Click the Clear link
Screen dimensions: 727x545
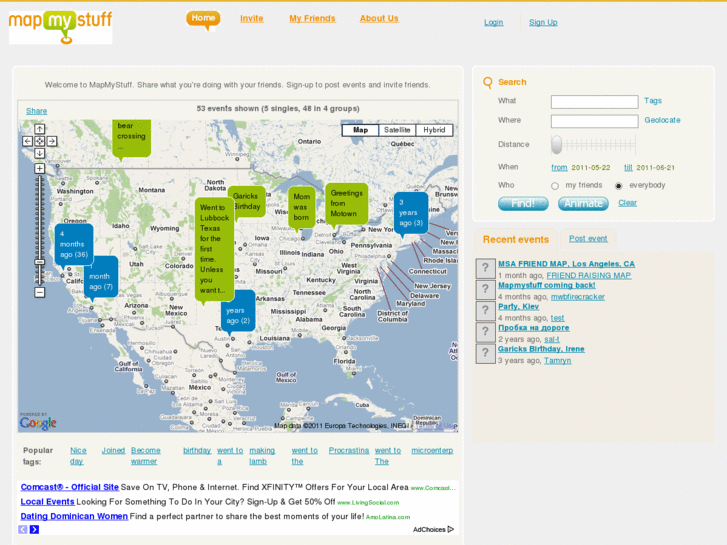point(627,203)
